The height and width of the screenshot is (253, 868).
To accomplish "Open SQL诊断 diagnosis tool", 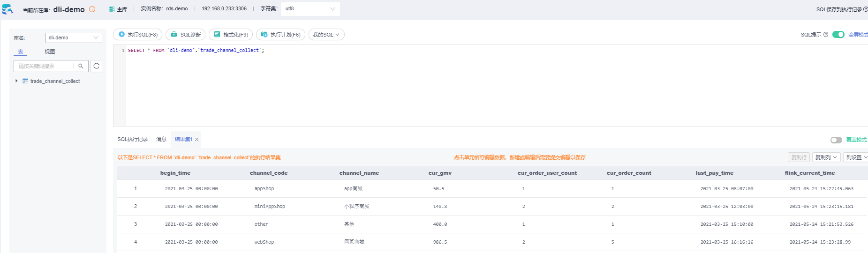I will (x=186, y=35).
